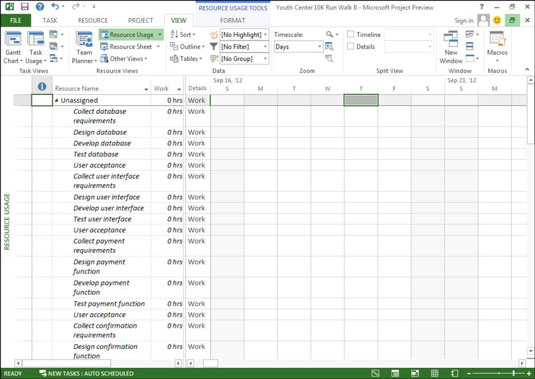Collapse the ribbon with the caret arrow
This screenshot has width=535, height=379.
[x=527, y=69]
